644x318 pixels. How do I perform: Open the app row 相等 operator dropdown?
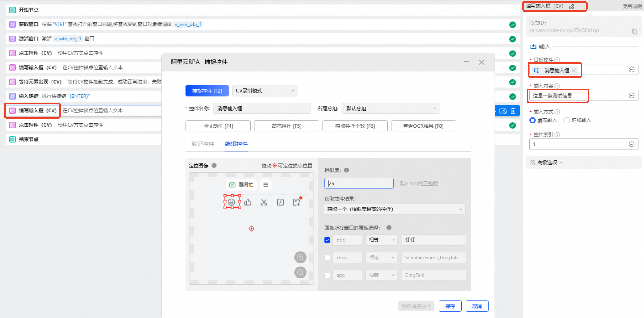click(x=381, y=275)
